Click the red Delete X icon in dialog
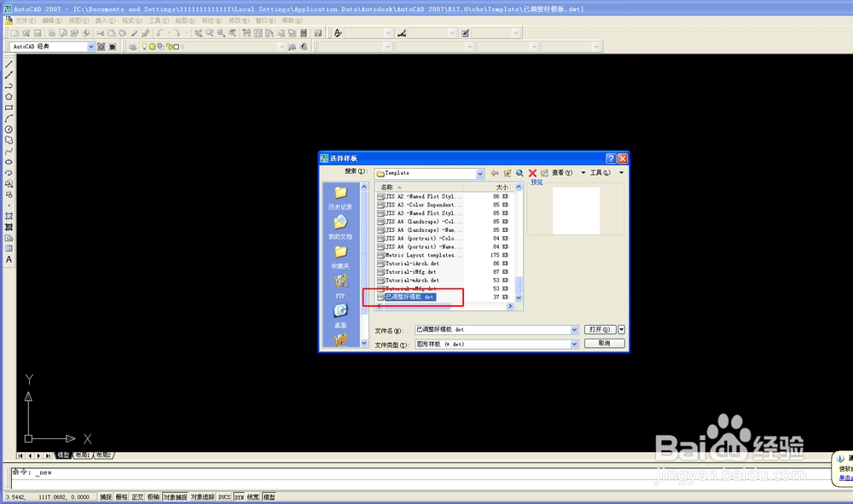 (532, 173)
